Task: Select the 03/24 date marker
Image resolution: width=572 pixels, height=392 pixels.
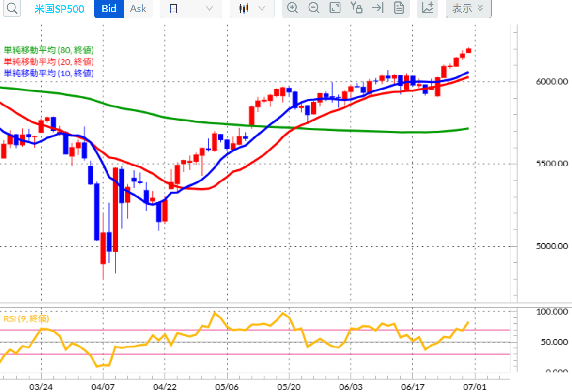Action: click(x=41, y=387)
